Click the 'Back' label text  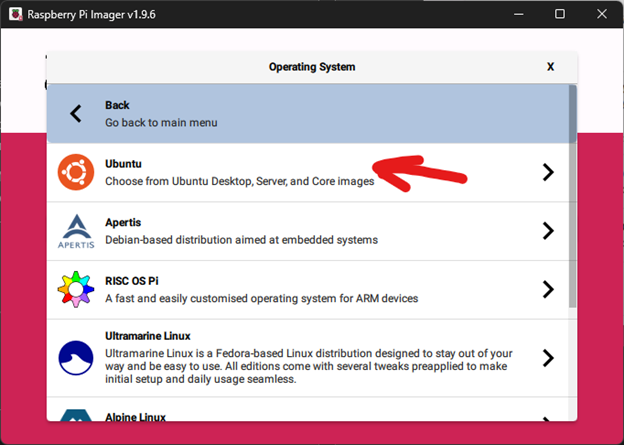pos(117,105)
